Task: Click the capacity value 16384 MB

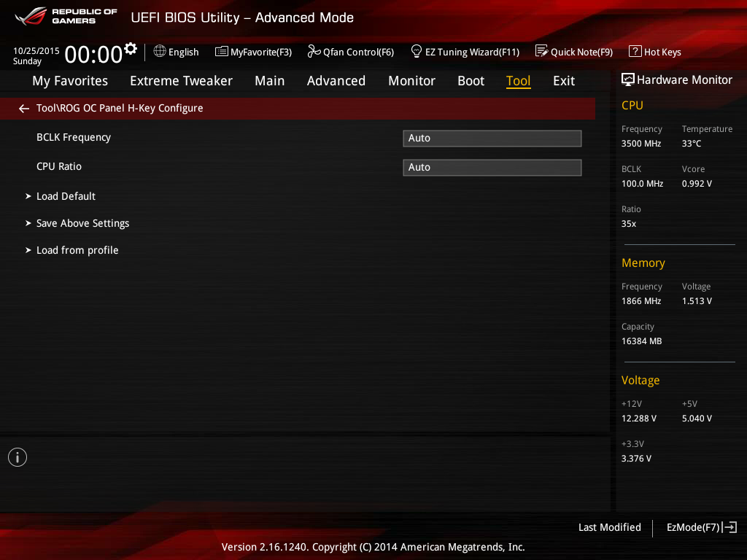Action: [642, 341]
